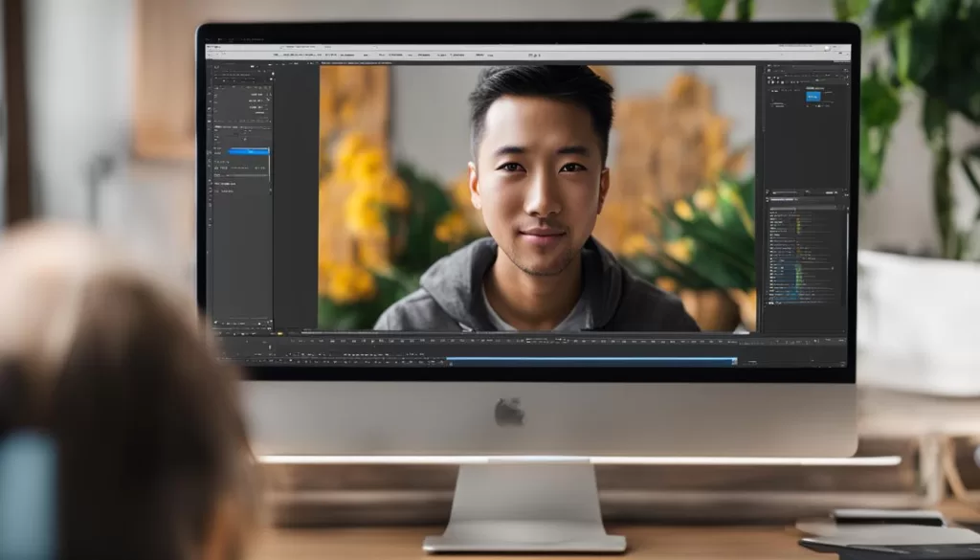The image size is (980, 560).
Task: Click the left edge of the blue timeline clip
Action: [x=448, y=361]
